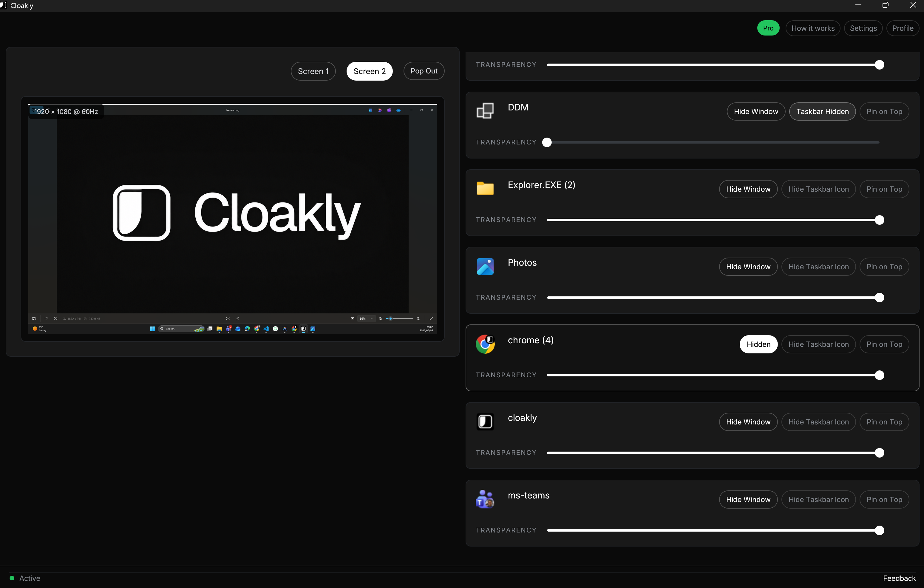Click the TRANSPARENCY label in the DDM card
This screenshot has height=588, width=924.
506,142
